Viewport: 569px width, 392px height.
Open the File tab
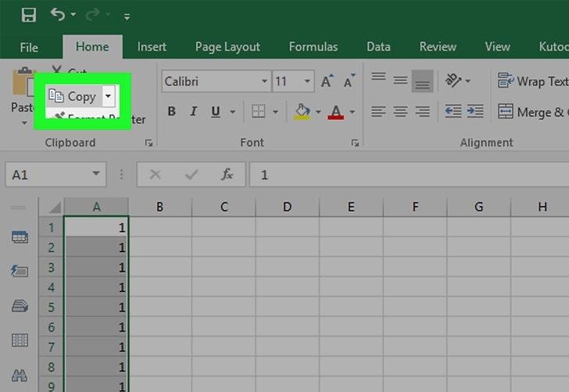[x=29, y=47]
